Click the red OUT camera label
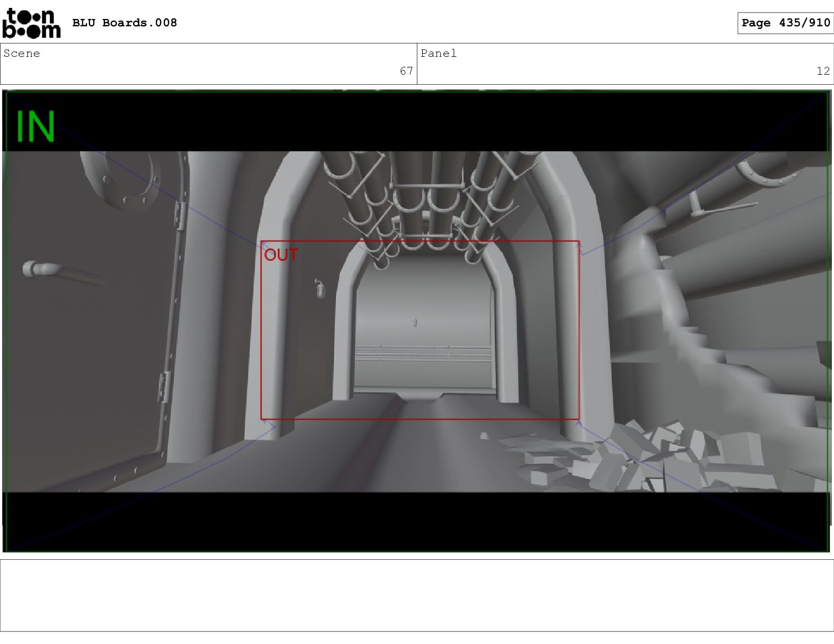 click(x=281, y=255)
